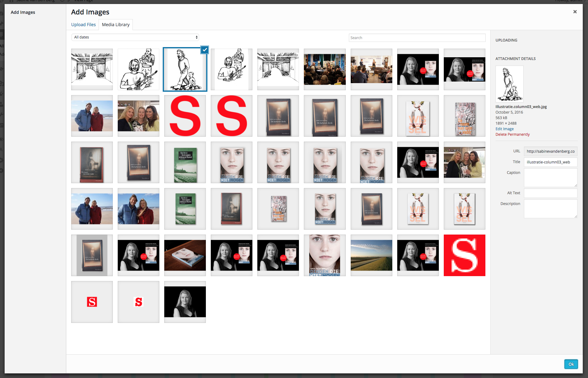Select the beach couple photo thumbnail

[x=92, y=116]
